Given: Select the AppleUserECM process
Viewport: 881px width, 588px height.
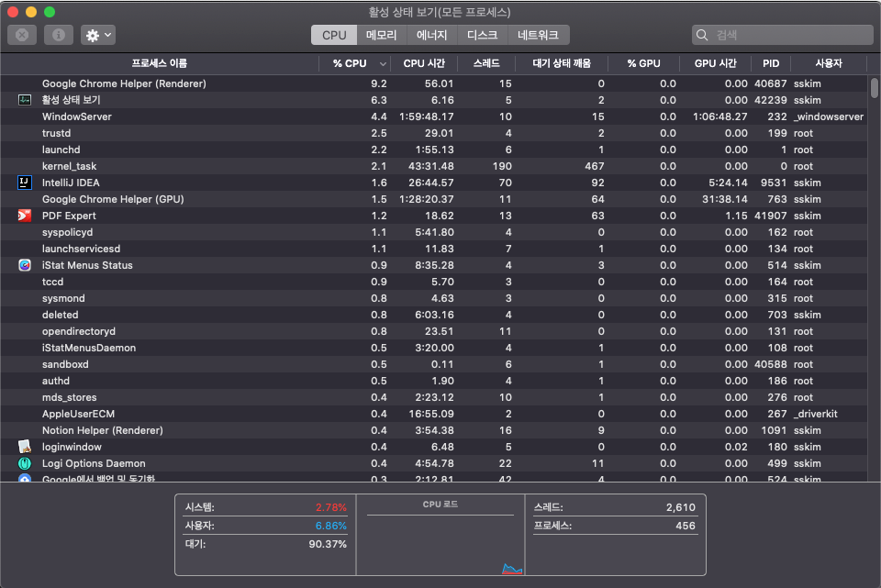Looking at the screenshot, I should point(434,414).
